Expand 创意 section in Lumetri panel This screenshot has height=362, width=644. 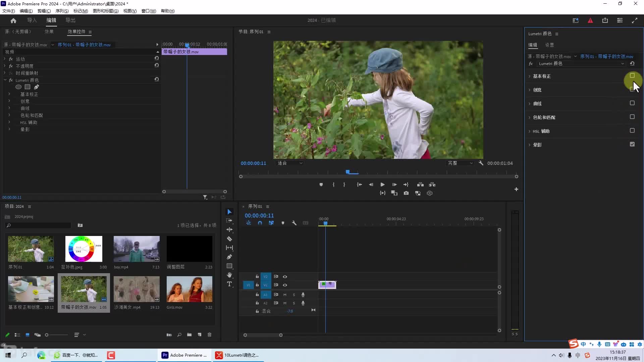pyautogui.click(x=530, y=90)
